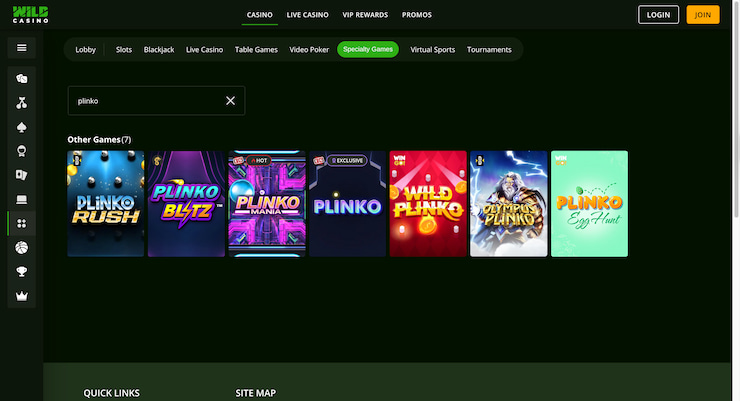Select the four dots specialty games icon
The height and width of the screenshot is (401, 740).
tap(21, 224)
